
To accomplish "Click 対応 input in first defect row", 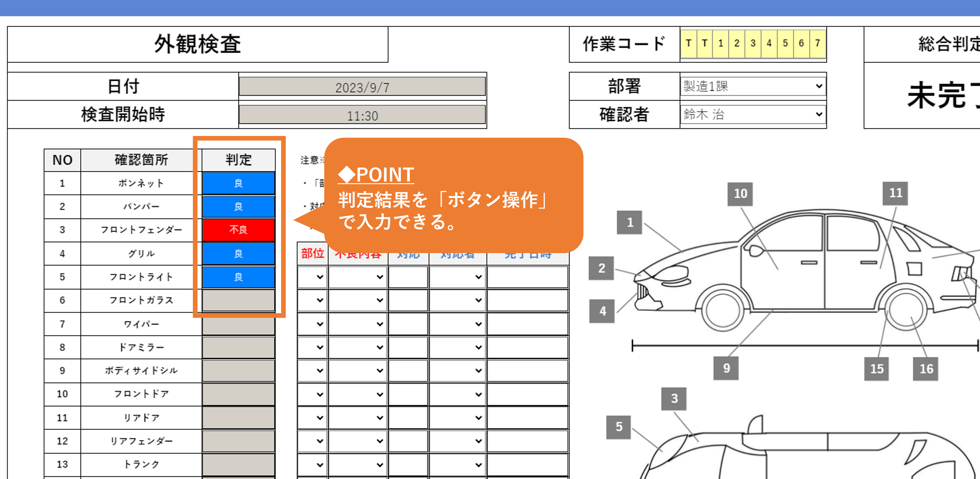I will (x=408, y=277).
